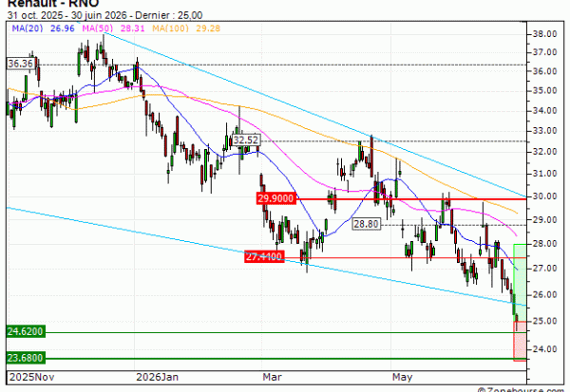Click the 33.00 price axis tick
The image size is (570, 392).
pos(545,131)
